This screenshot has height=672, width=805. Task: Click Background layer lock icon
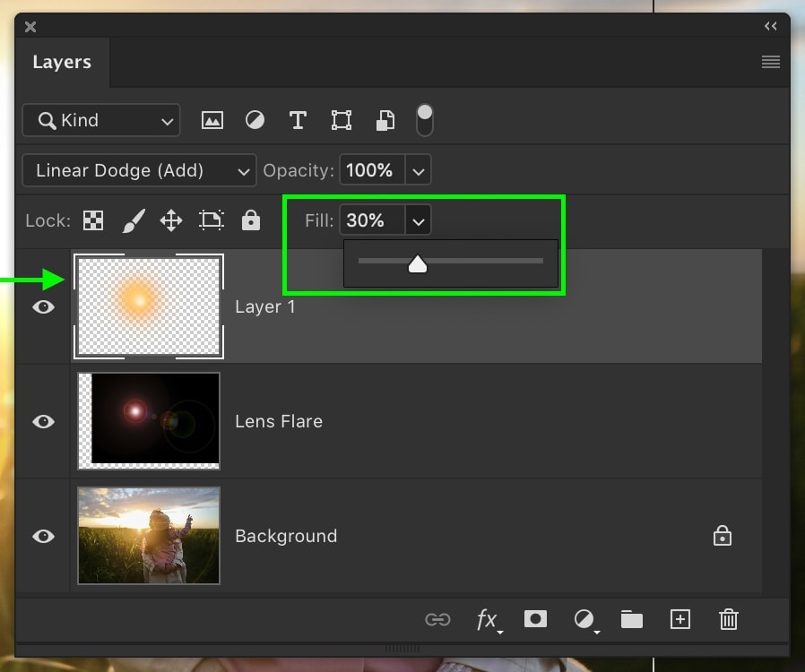tap(722, 536)
